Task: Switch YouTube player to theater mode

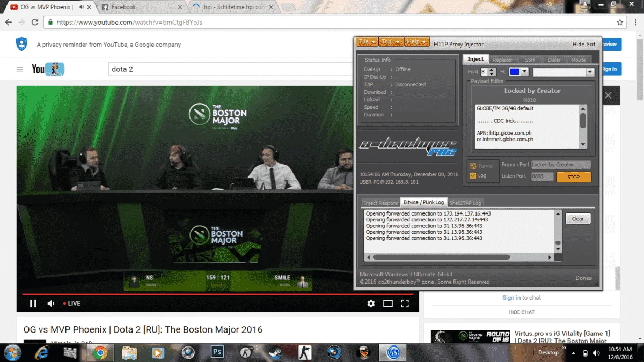Action: coord(388,304)
